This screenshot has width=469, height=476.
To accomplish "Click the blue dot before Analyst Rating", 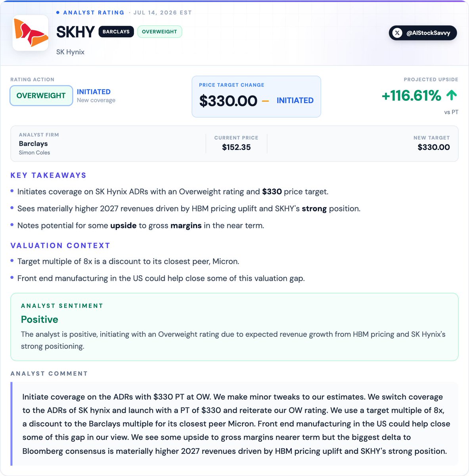I will point(58,13).
